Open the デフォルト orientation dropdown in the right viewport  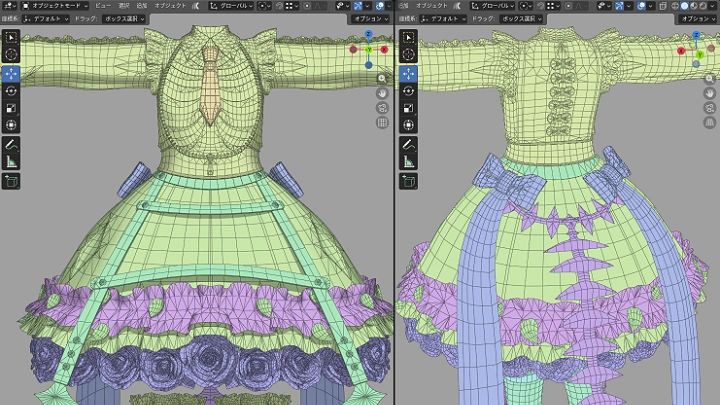click(x=443, y=19)
